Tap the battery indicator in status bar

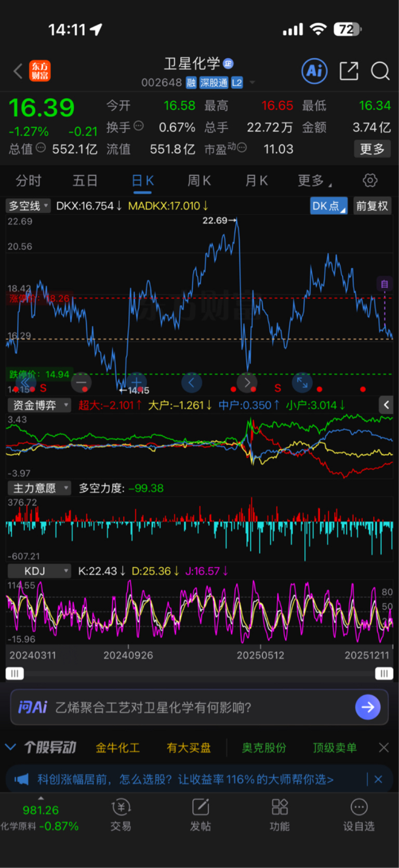348,30
